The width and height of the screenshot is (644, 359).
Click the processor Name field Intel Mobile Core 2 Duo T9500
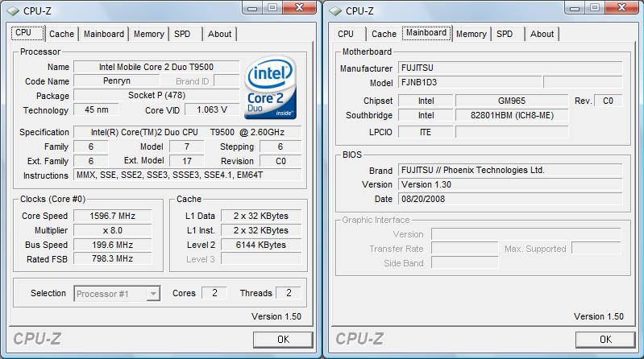point(156,67)
